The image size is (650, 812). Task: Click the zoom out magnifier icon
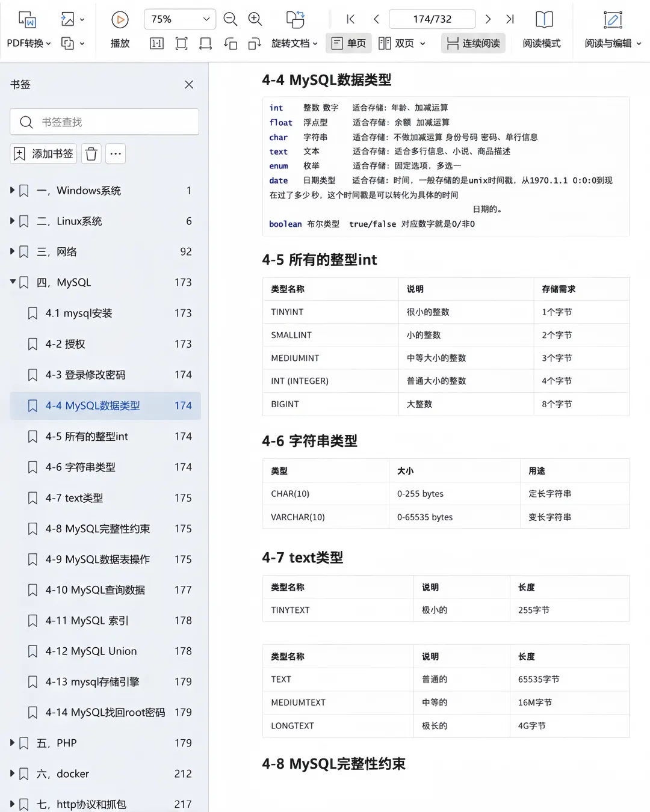[230, 19]
